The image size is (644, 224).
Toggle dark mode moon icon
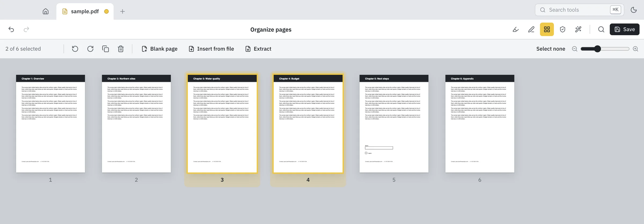pyautogui.click(x=634, y=10)
